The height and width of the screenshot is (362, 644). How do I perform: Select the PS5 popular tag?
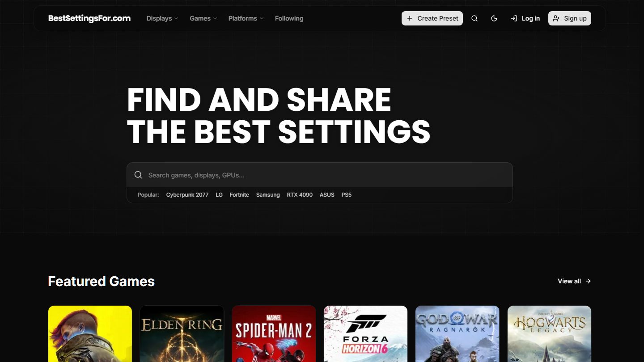click(x=347, y=195)
